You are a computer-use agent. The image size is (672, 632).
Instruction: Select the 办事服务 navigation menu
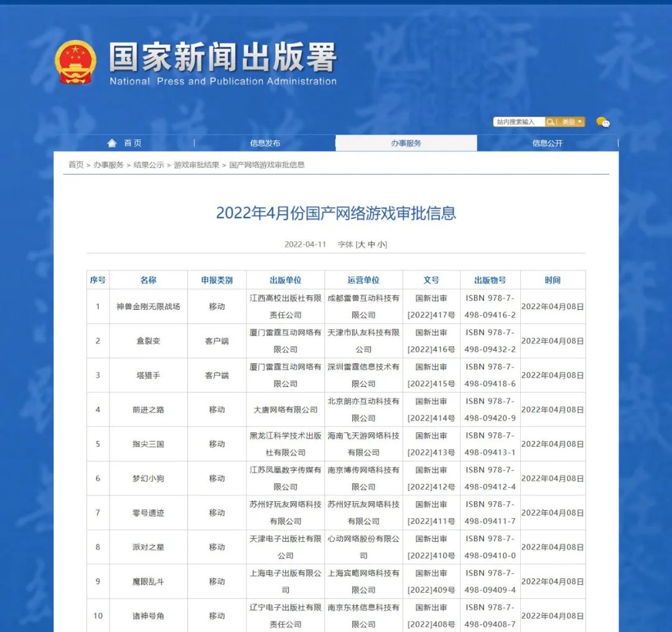tap(405, 142)
